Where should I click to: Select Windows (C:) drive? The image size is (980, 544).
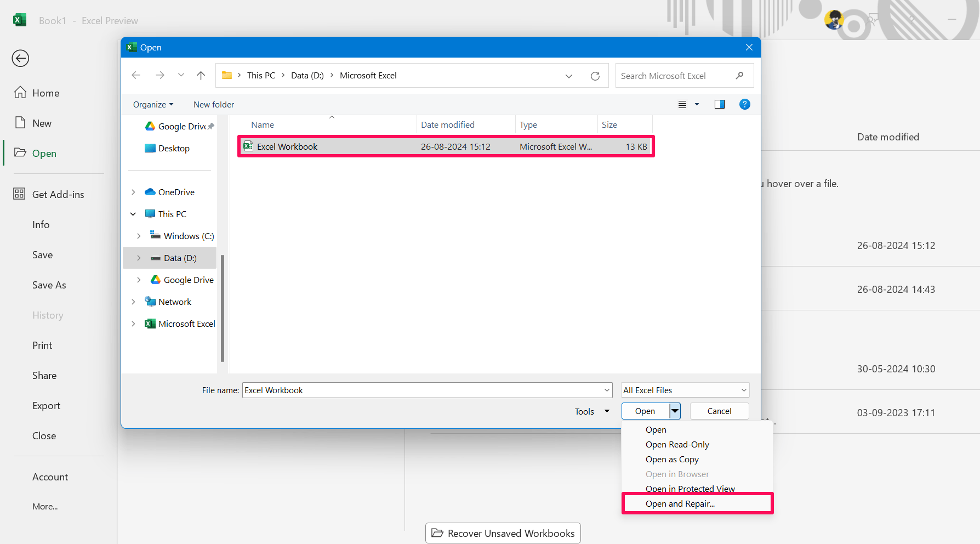182,236
